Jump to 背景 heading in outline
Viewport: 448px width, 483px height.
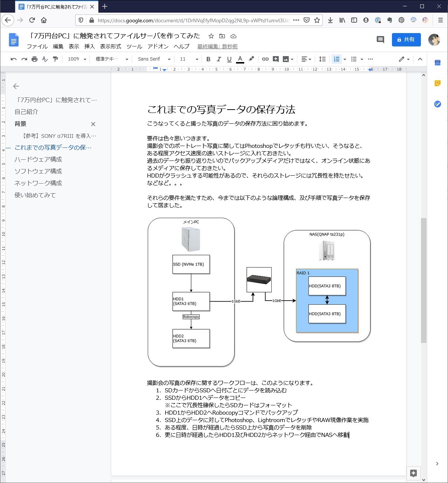[x=20, y=124]
